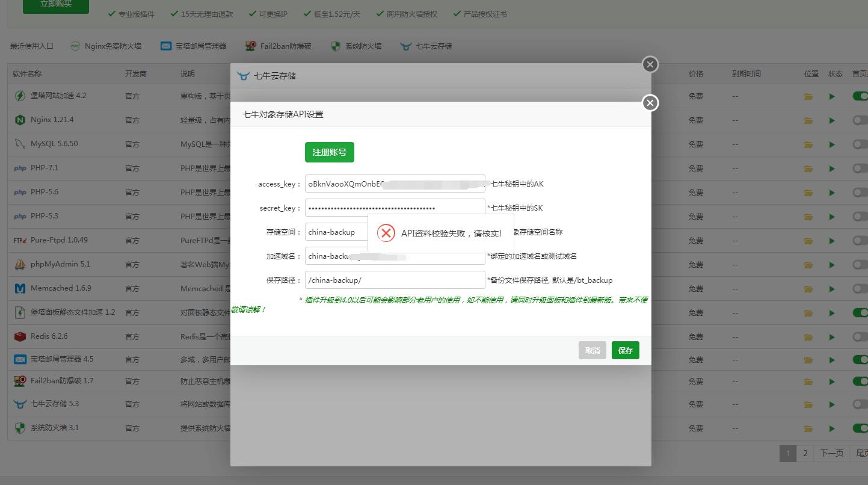868x485 pixels.
Task: Toggle homepage display for 系统防火墙 3.1
Action: (x=860, y=428)
